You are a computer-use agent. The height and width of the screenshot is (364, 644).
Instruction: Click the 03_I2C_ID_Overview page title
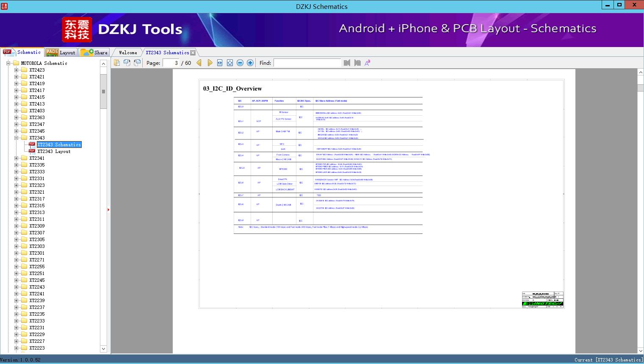point(232,89)
